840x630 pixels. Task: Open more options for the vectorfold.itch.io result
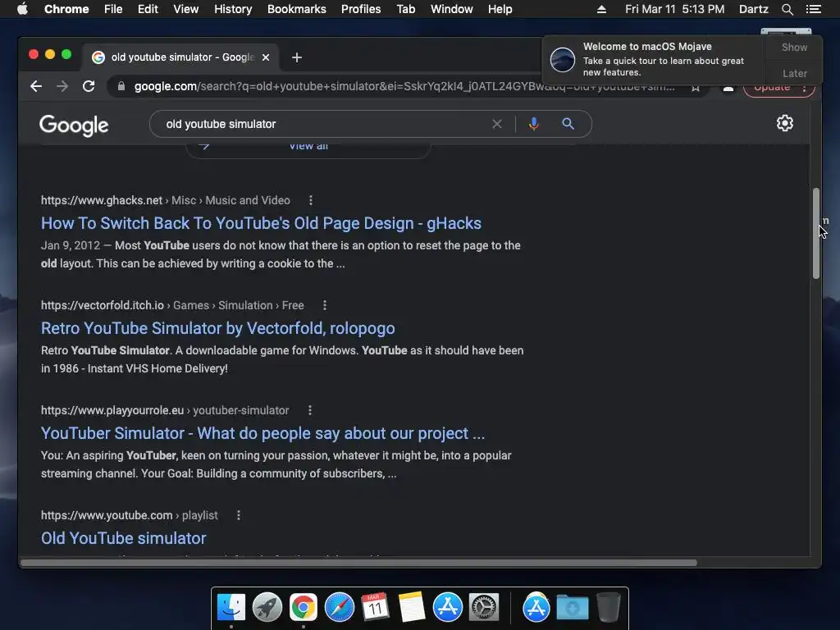pos(325,305)
